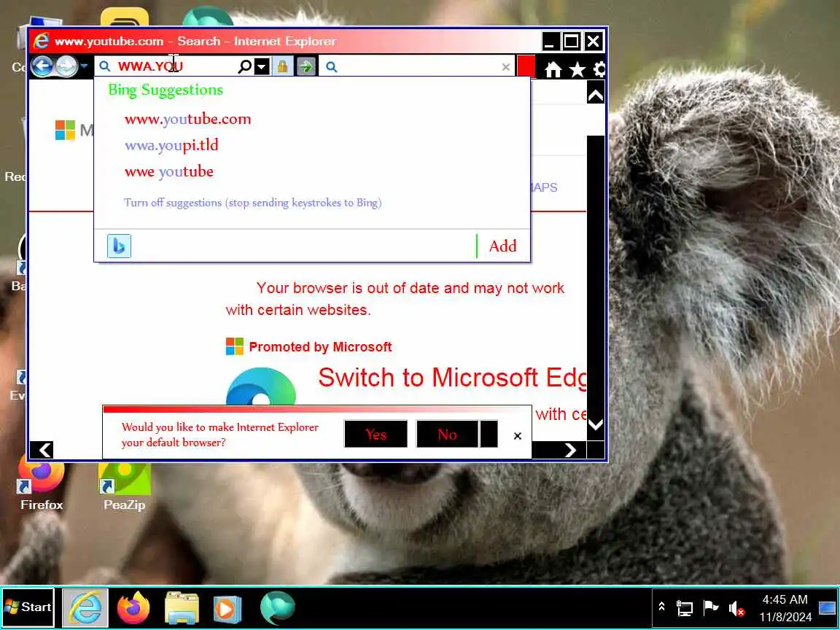This screenshot has width=840, height=630.
Task: Launch the teal Edge icon in the taskbar
Action: click(278, 608)
